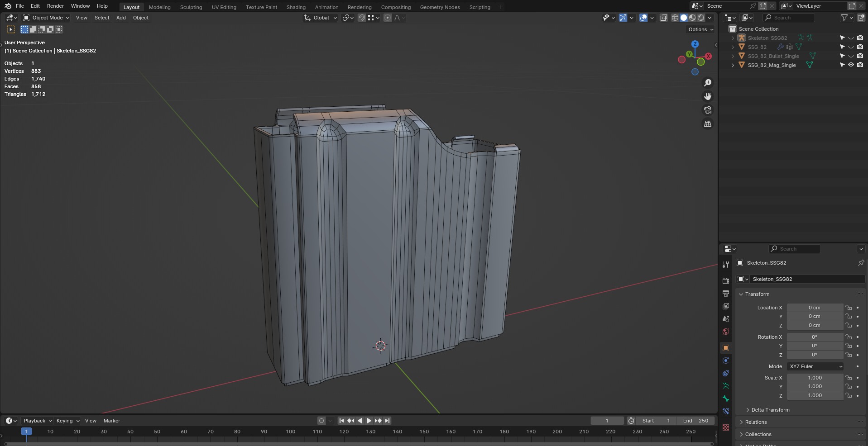Click the Scale X value field
The image size is (868, 446).
click(815, 378)
